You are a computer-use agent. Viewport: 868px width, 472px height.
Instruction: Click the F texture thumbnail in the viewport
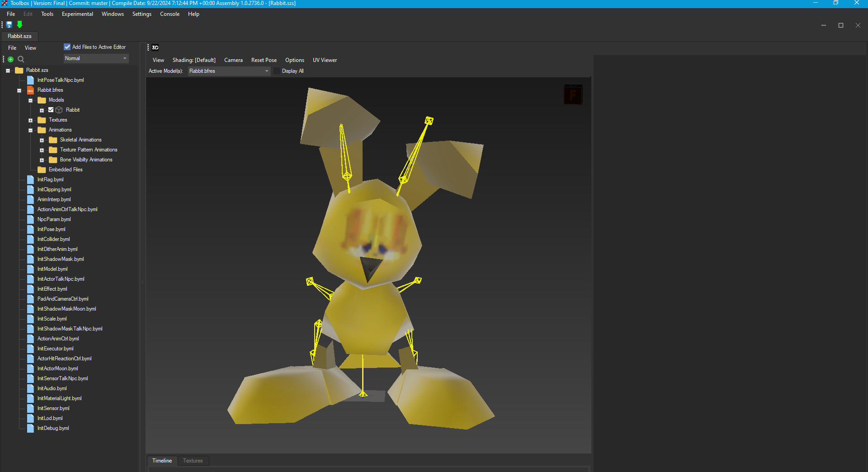tap(573, 94)
